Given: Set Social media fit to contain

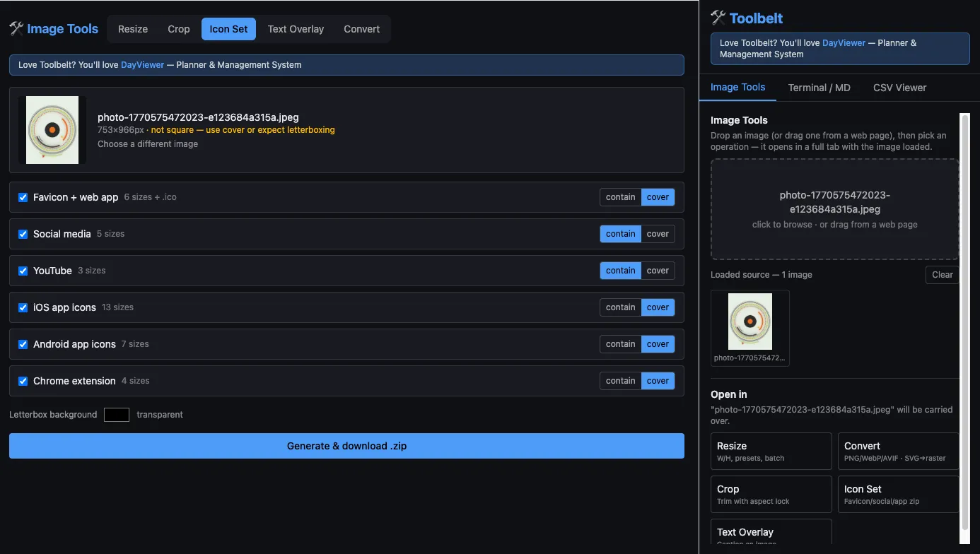Looking at the screenshot, I should coord(621,234).
